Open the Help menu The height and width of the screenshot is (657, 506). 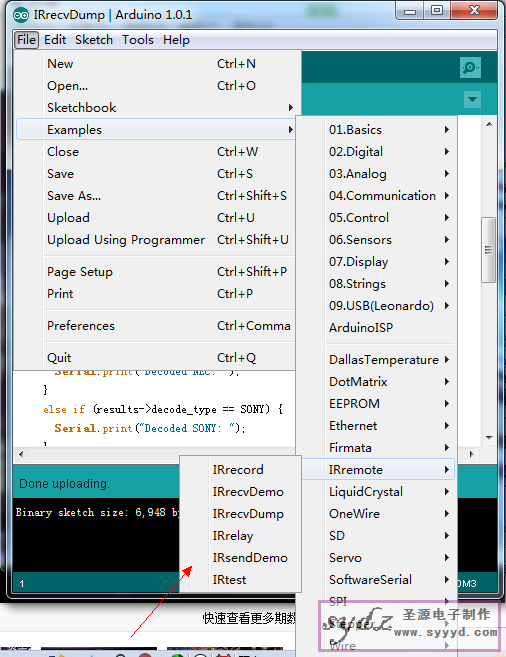coord(176,40)
